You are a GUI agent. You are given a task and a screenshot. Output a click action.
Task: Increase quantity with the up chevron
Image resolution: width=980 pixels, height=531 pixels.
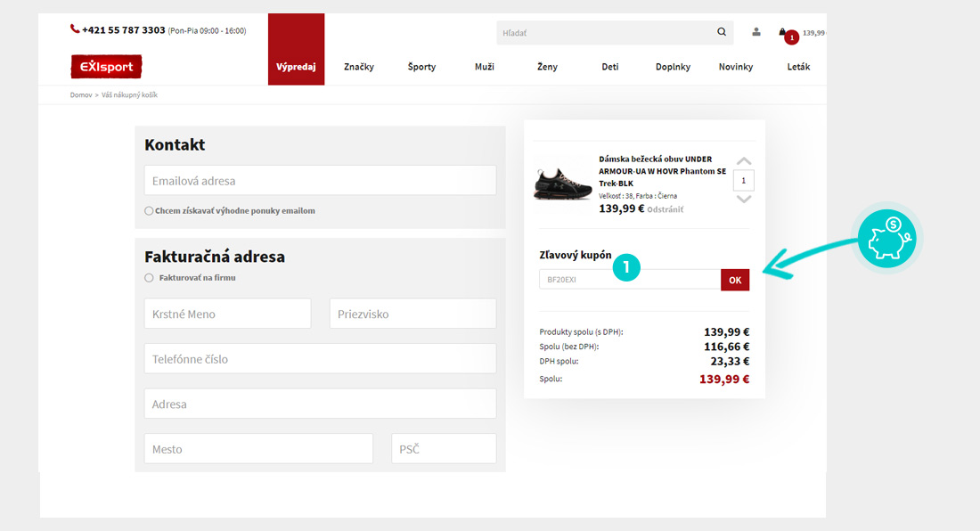tap(744, 161)
